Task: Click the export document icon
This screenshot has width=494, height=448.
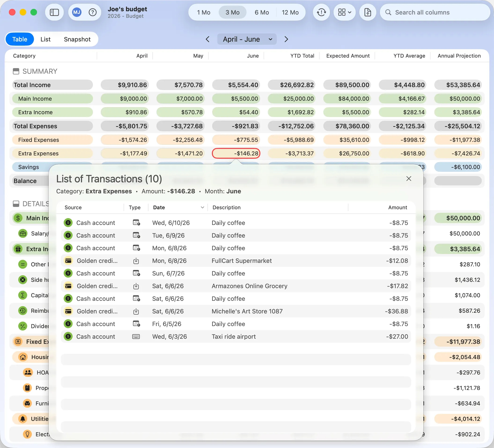Action: [x=368, y=12]
